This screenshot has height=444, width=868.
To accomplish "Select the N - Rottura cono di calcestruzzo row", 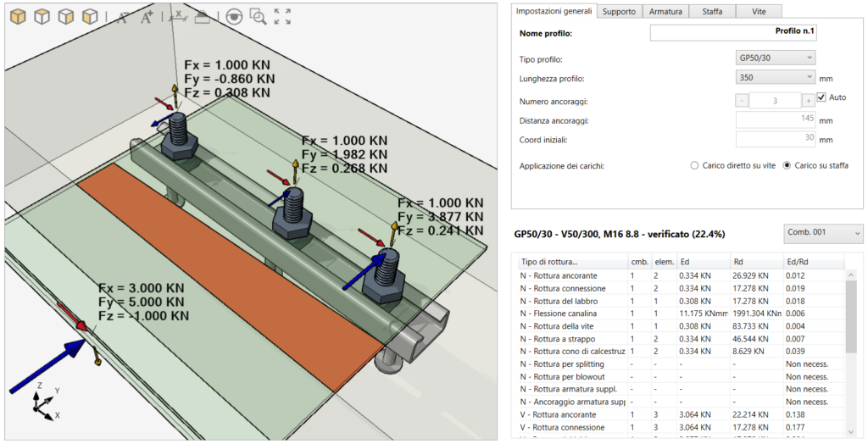I will 681,351.
